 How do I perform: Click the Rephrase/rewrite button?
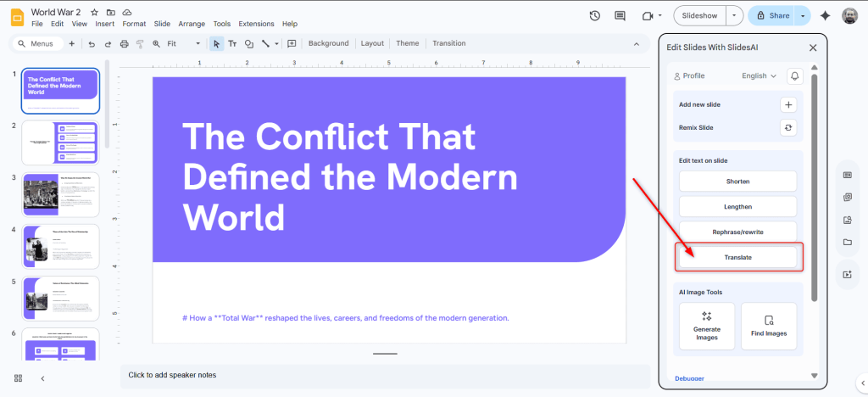(738, 232)
